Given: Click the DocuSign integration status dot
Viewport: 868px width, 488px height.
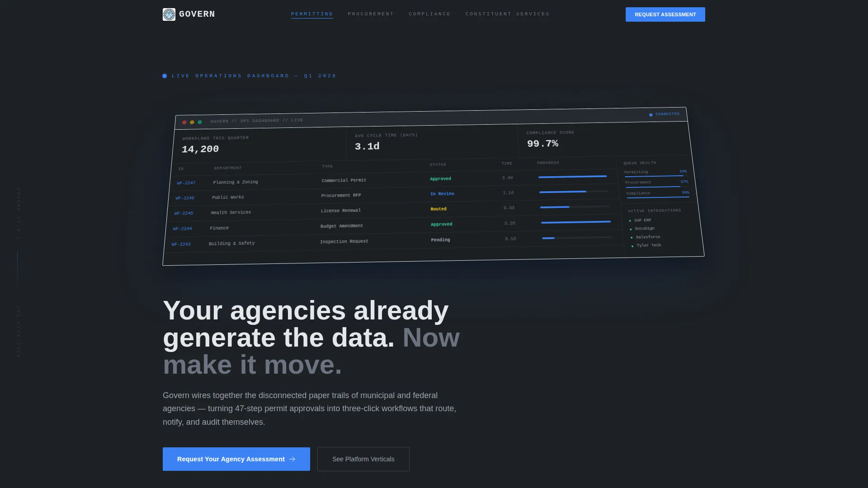Looking at the screenshot, I should [631, 229].
